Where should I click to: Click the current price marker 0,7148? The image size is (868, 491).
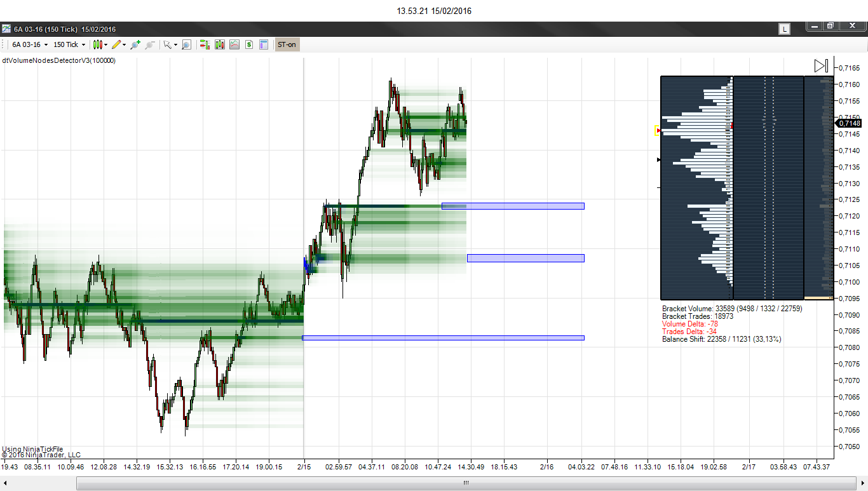848,123
